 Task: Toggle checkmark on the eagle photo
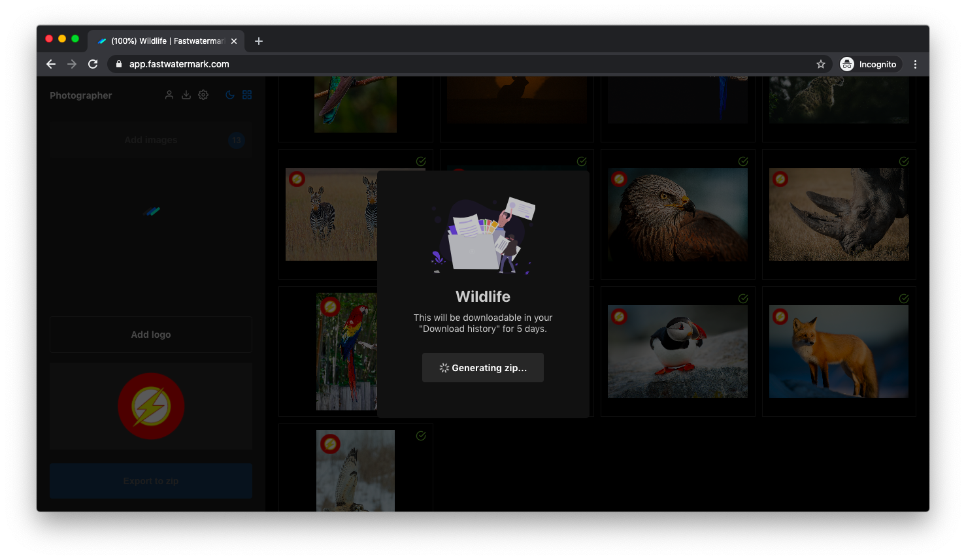[x=743, y=161]
